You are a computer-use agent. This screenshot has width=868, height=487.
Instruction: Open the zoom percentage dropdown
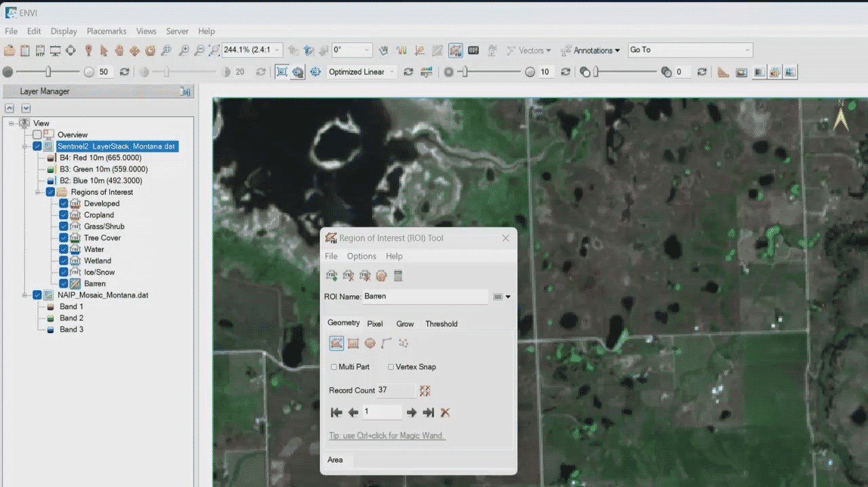click(x=278, y=50)
